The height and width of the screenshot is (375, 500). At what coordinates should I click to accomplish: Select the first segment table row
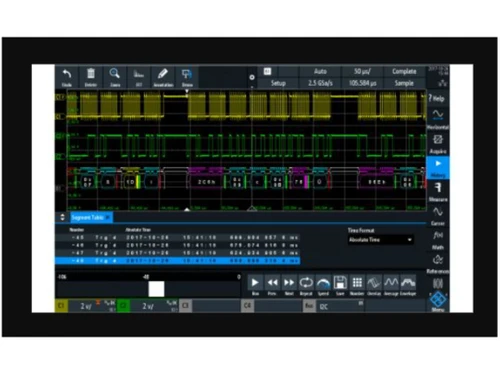tap(177, 238)
